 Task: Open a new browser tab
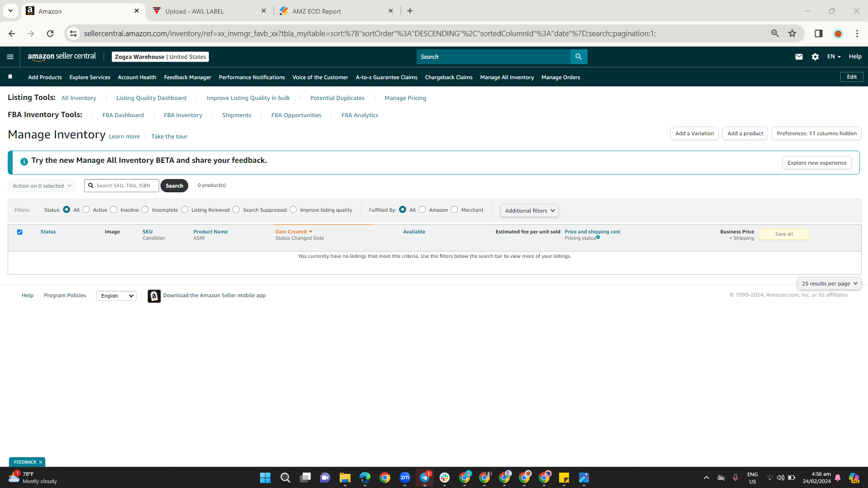[410, 11]
